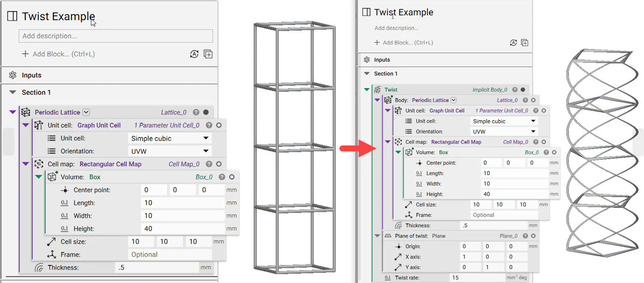644x283 pixels.
Task: Click the Cell map icon in left notebook
Action: tap(39, 164)
